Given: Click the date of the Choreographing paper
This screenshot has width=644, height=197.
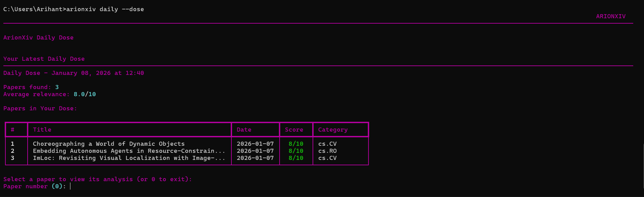Looking at the screenshot, I should click(255, 144).
